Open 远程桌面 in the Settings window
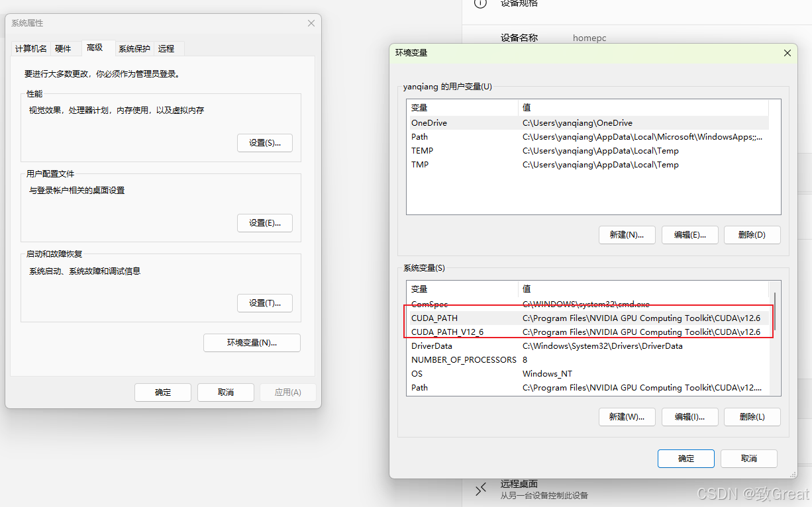This screenshot has height=507, width=812. pos(519,484)
